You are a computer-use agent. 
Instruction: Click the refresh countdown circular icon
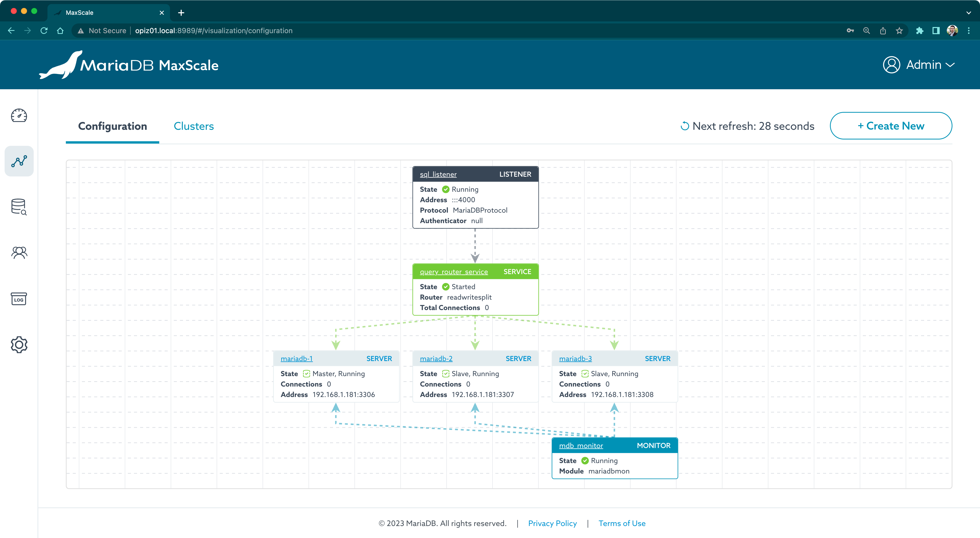(684, 126)
